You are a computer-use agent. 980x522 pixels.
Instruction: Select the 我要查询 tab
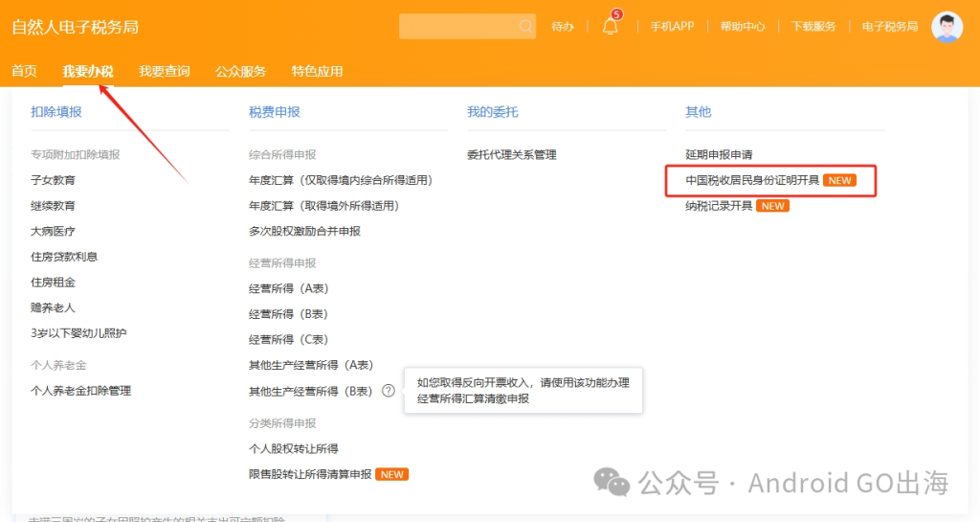tap(165, 71)
